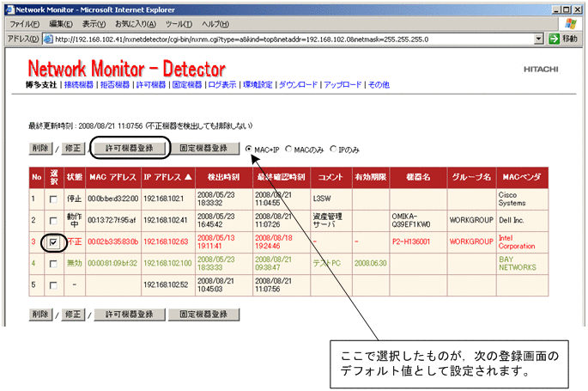Click the コメント column header

coord(330,177)
